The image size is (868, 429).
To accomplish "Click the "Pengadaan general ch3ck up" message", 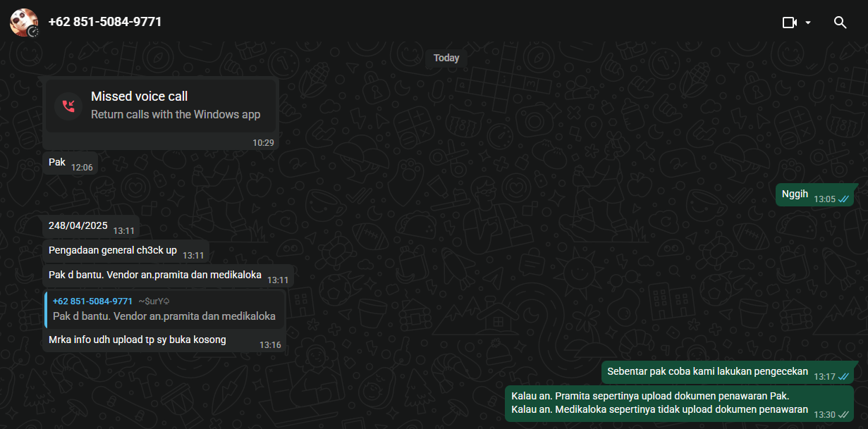I will 113,250.
